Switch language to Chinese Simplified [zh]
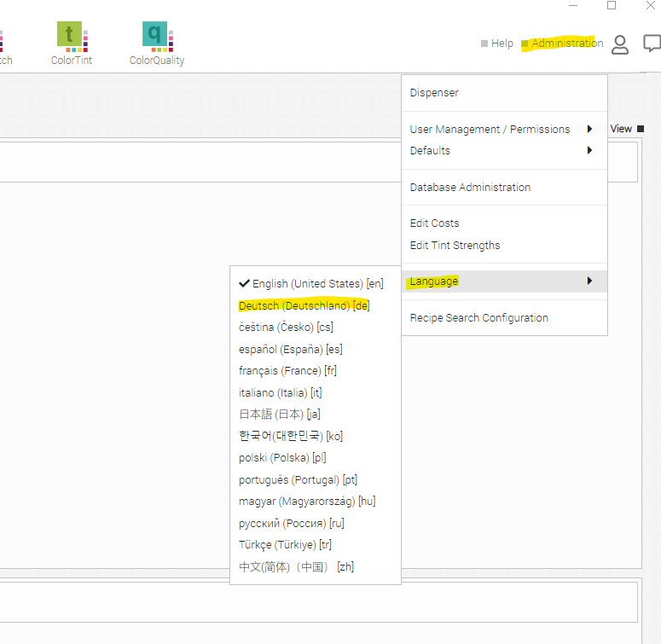 [x=315, y=567]
